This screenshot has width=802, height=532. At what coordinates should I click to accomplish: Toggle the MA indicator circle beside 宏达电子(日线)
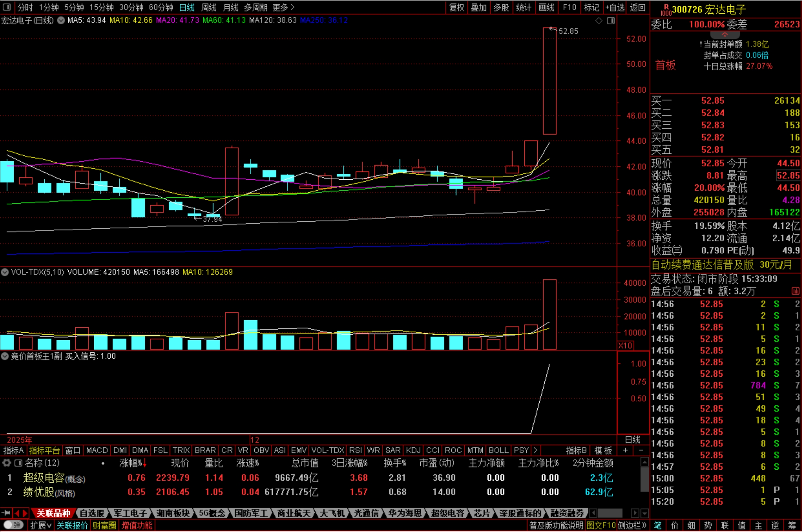61,20
